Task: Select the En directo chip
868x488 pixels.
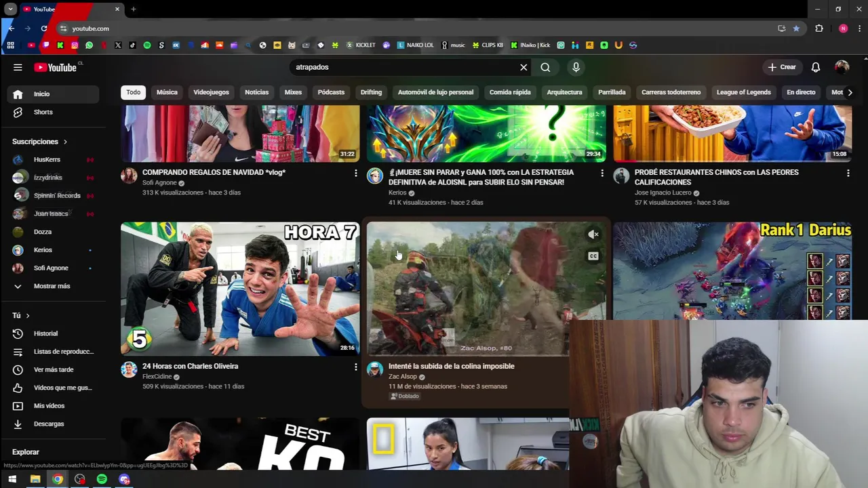Action: coord(801,92)
